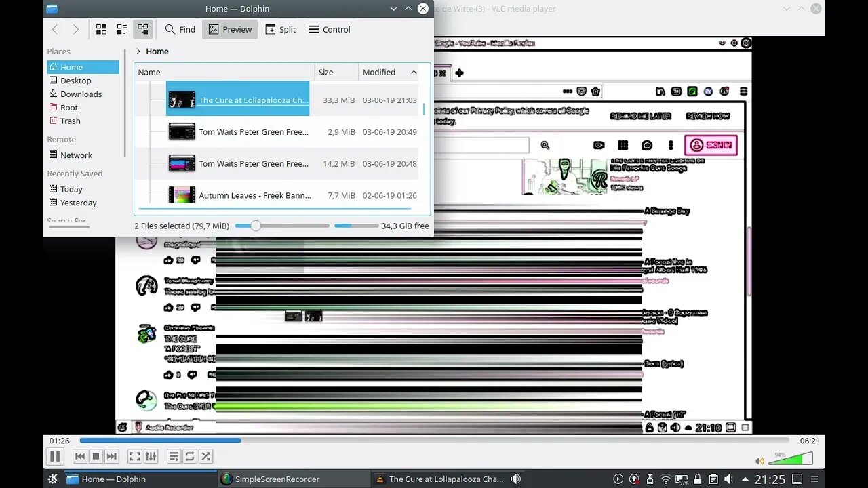Reverse sort order on Modified column

pyautogui.click(x=390, y=72)
